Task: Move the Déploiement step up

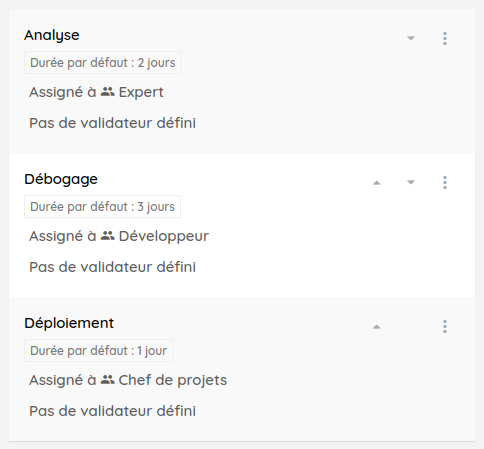Action: 377,326
